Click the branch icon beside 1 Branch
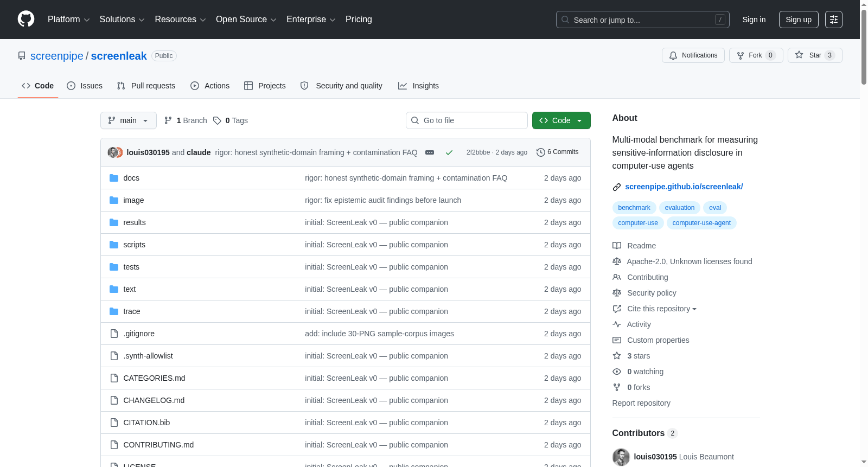 pyautogui.click(x=168, y=120)
